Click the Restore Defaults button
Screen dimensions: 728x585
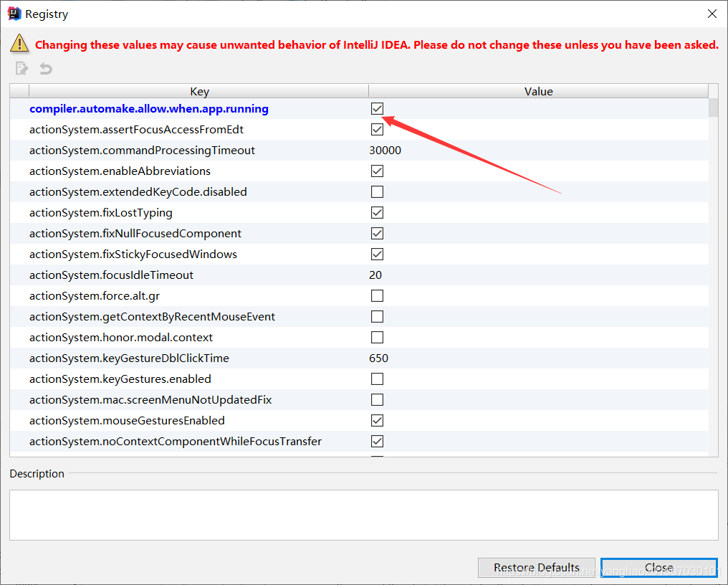(536, 567)
